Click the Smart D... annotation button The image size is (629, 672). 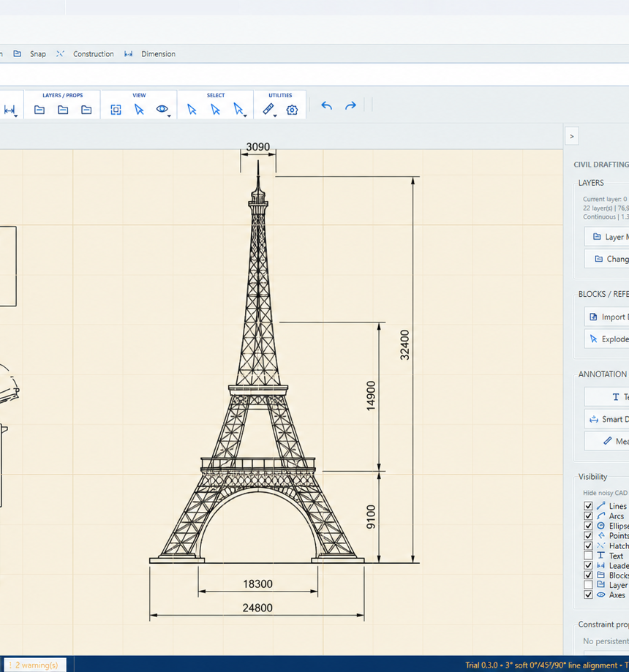pyautogui.click(x=607, y=419)
